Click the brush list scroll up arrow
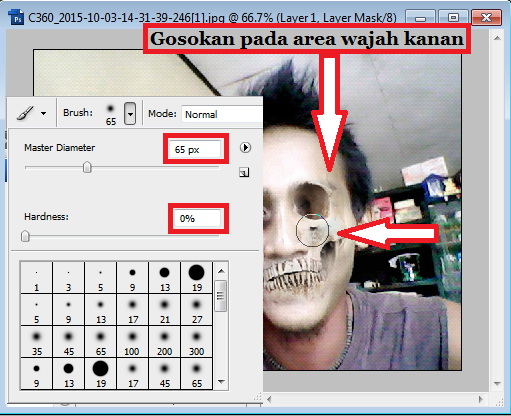Image resolution: width=511 pixels, height=416 pixels. click(221, 271)
